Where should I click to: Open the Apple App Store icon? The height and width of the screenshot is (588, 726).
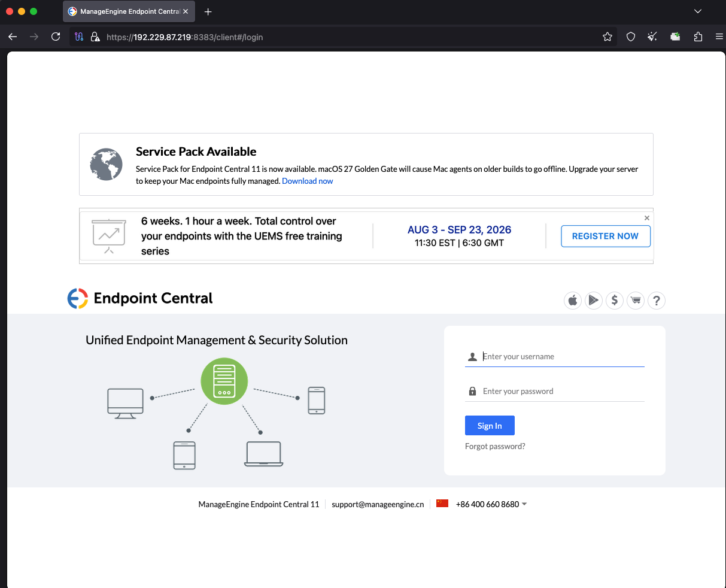tap(573, 300)
